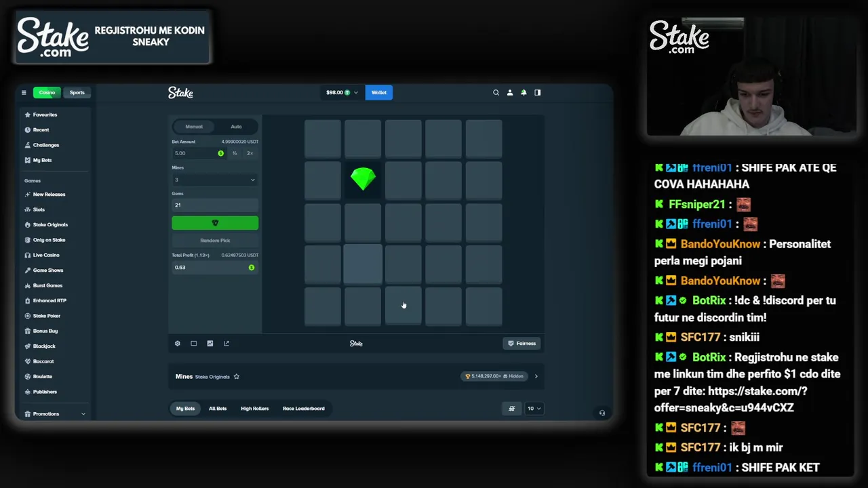
Task: Expand Mines info with chevron arrow
Action: [536, 376]
